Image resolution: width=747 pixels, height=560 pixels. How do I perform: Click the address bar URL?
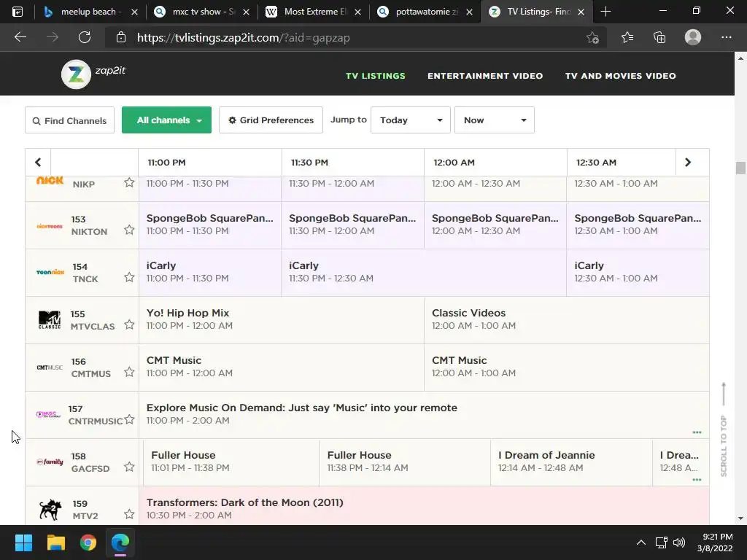click(244, 38)
